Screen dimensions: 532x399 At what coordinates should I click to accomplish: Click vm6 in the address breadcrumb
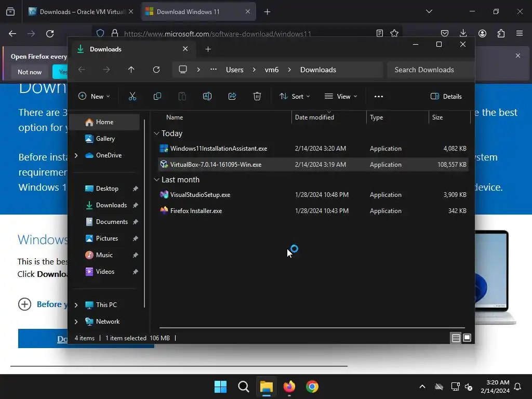(272, 70)
